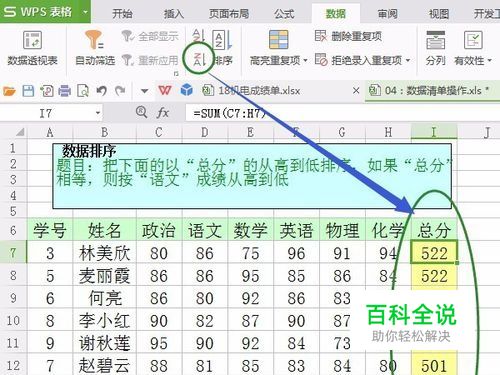
Task: Redo the last action
Action: pos(120,90)
